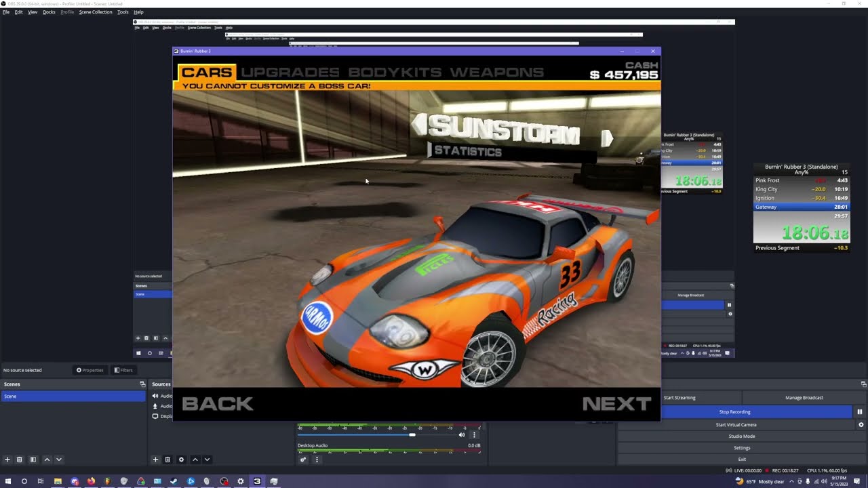Click BACK in the Burnin' Rubber garage
The width and height of the screenshot is (868, 488).
[218, 404]
